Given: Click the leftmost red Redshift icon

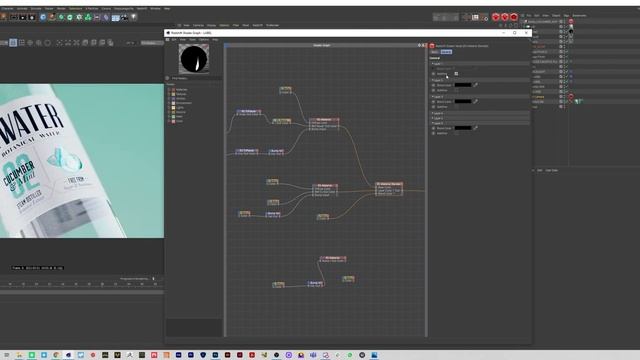Looking at the screenshot, I should tap(496, 17).
